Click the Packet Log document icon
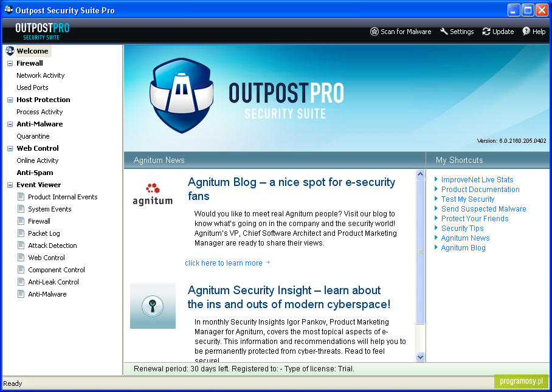552x392 pixels. [x=21, y=233]
